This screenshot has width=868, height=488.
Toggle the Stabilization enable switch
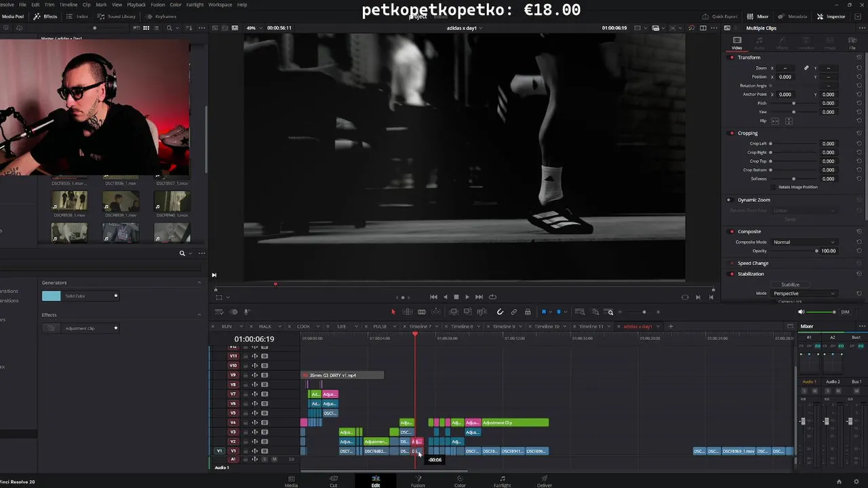click(732, 274)
